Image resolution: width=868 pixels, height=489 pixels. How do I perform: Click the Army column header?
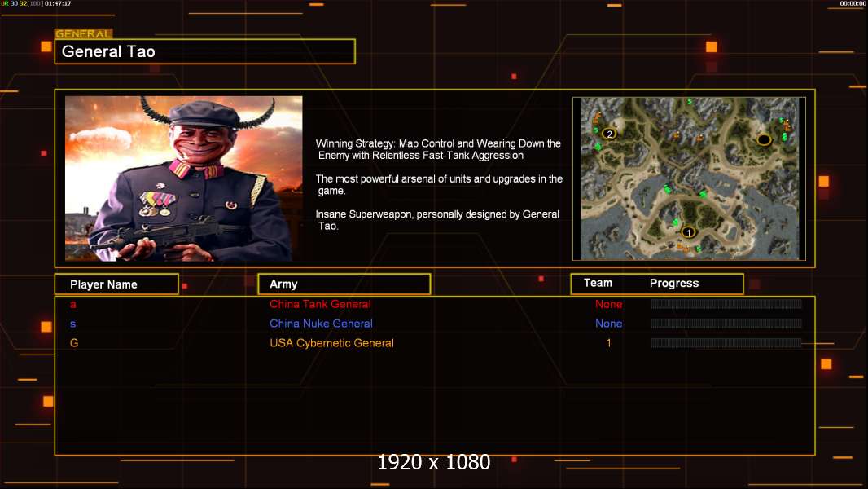344,284
